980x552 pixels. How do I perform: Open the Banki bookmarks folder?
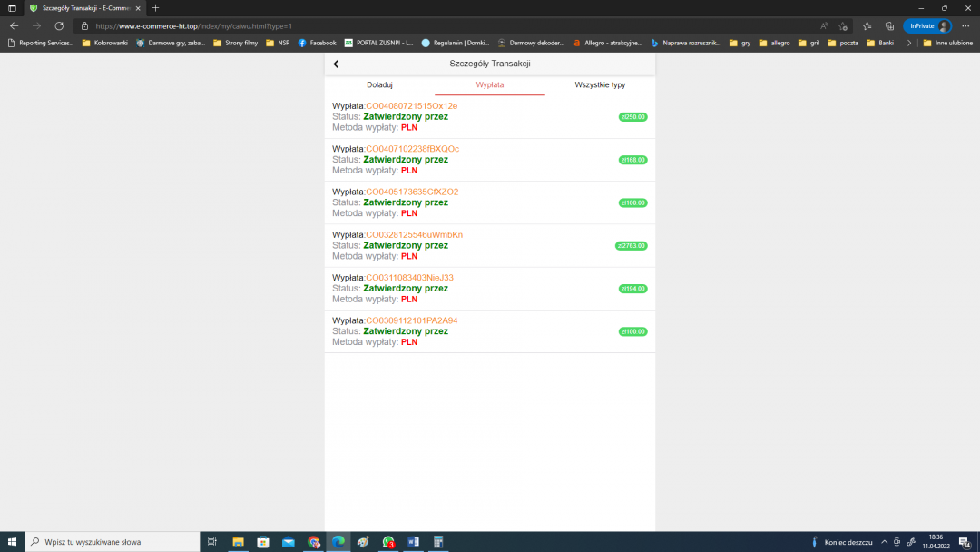(880, 43)
